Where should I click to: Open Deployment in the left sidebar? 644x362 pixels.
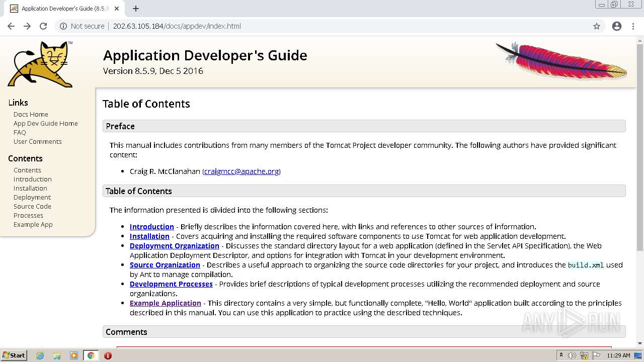click(32, 197)
